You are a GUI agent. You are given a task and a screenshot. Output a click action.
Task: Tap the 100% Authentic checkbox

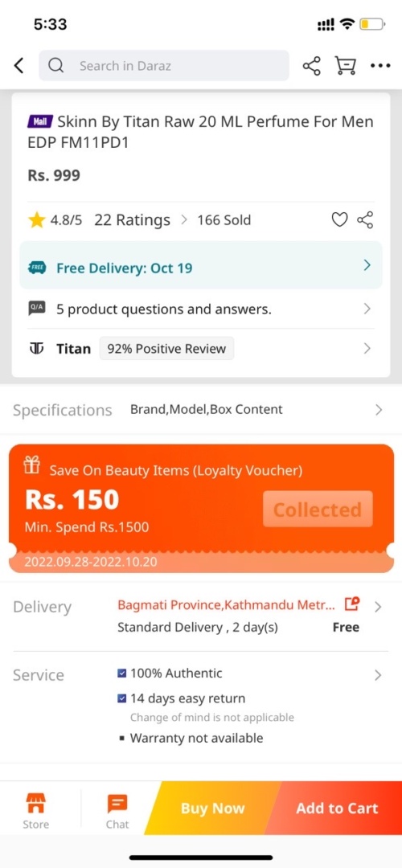point(122,674)
